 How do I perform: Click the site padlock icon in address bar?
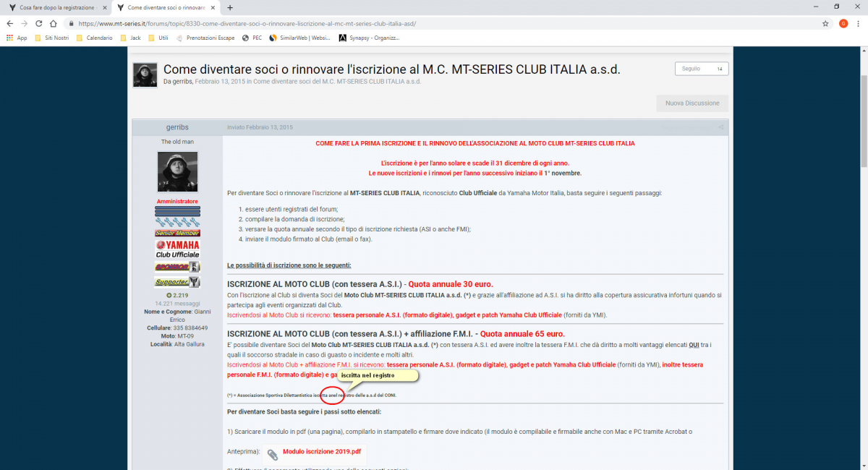point(72,23)
